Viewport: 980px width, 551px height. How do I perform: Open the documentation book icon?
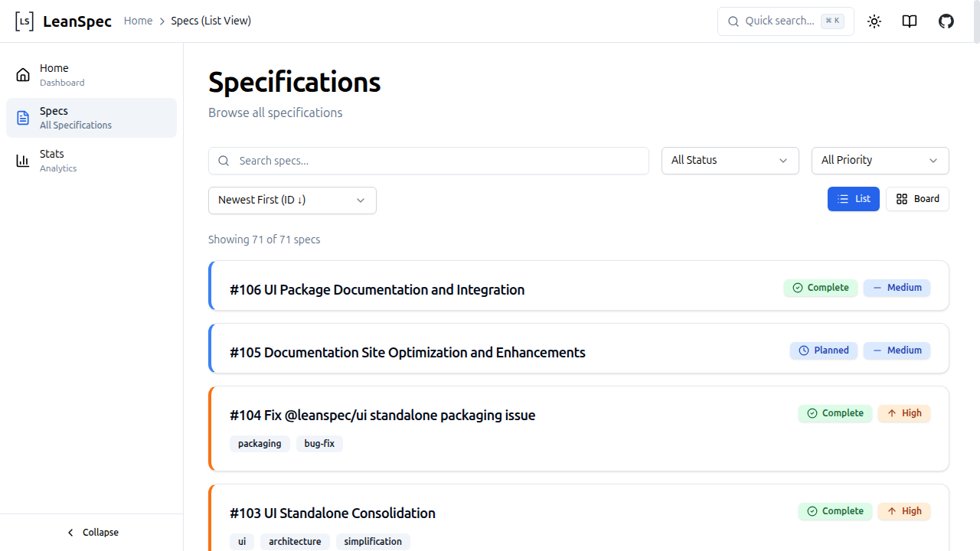[909, 21]
